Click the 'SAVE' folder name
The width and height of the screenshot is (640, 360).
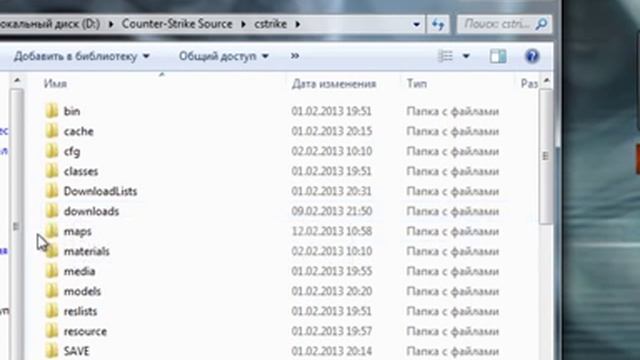tap(76, 351)
